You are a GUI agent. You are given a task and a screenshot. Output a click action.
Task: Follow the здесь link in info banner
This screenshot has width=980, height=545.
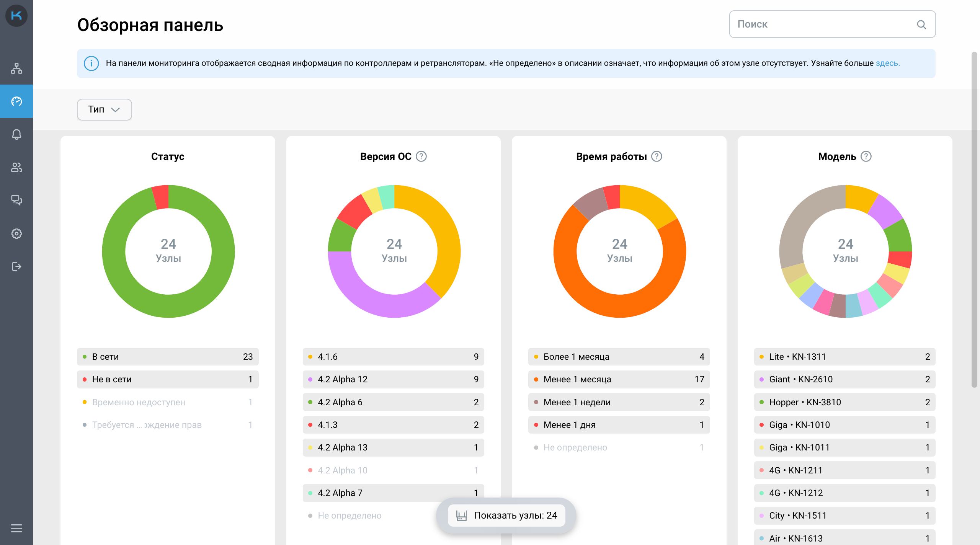pos(887,63)
